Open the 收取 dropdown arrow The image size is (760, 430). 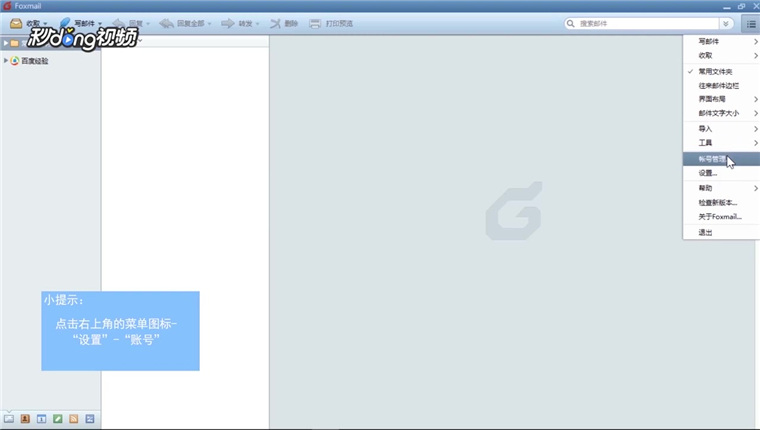click(45, 24)
